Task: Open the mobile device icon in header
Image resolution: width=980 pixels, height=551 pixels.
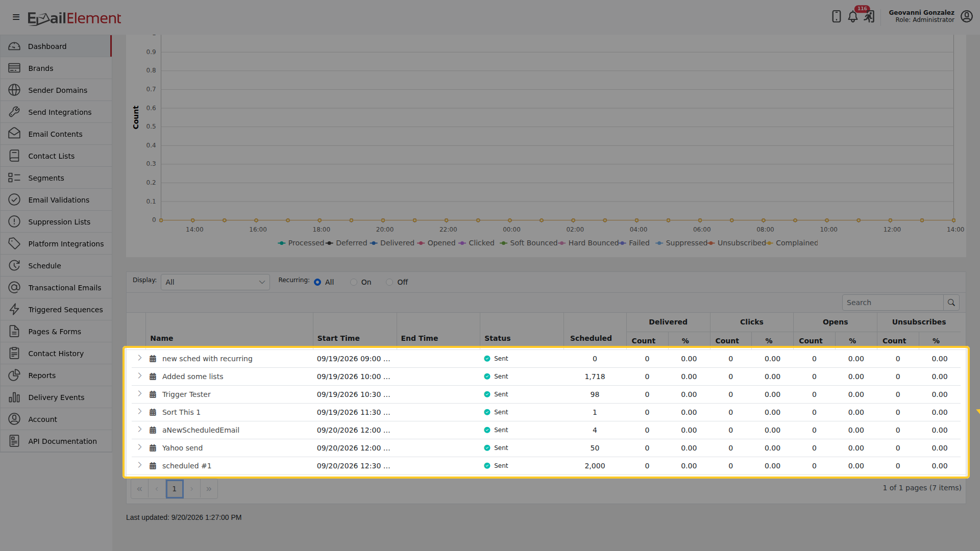Action: [836, 16]
